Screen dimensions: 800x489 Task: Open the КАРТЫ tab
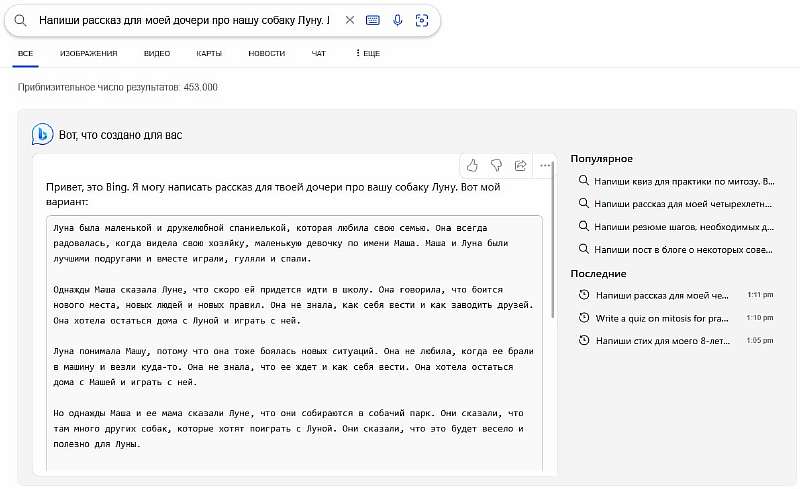click(x=209, y=53)
